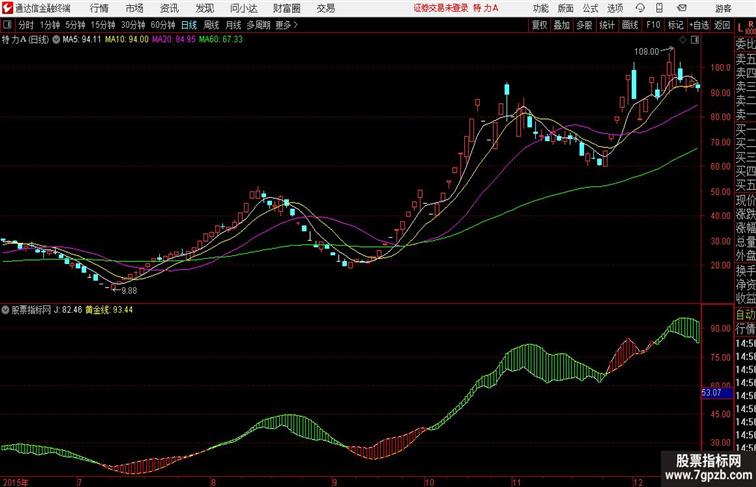Open the 功能 menu
Image resolution: width=756 pixels, height=487 pixels.
(541, 8)
